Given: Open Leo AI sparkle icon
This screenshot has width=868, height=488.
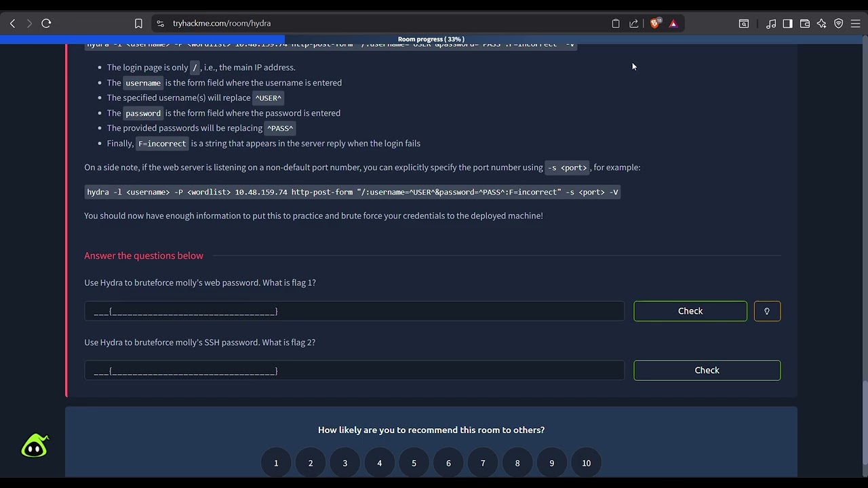Looking at the screenshot, I should pos(822,23).
